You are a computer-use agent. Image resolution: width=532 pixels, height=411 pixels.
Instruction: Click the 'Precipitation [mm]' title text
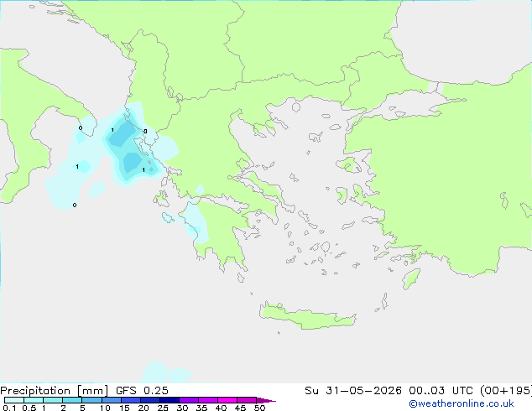point(54,391)
